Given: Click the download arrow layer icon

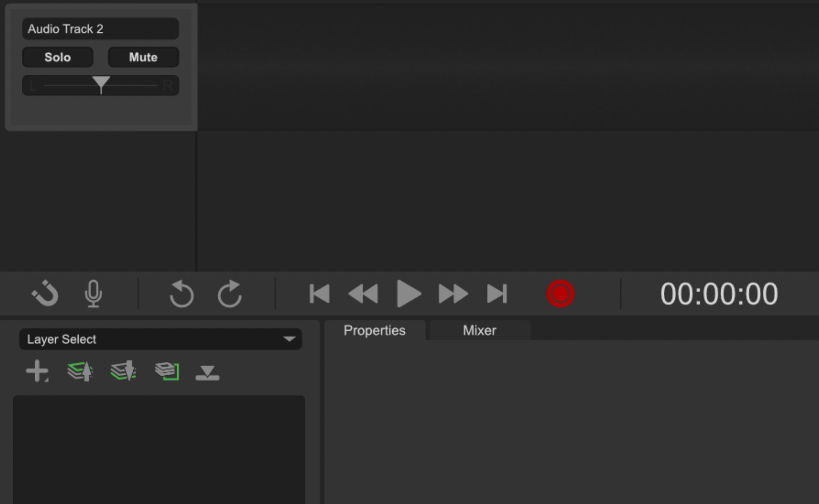Looking at the screenshot, I should pos(208,373).
